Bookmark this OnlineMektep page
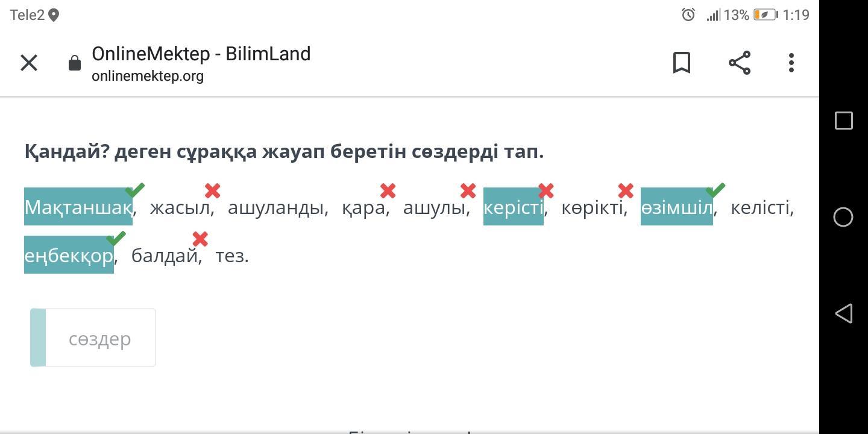868x434 pixels. pos(681,63)
